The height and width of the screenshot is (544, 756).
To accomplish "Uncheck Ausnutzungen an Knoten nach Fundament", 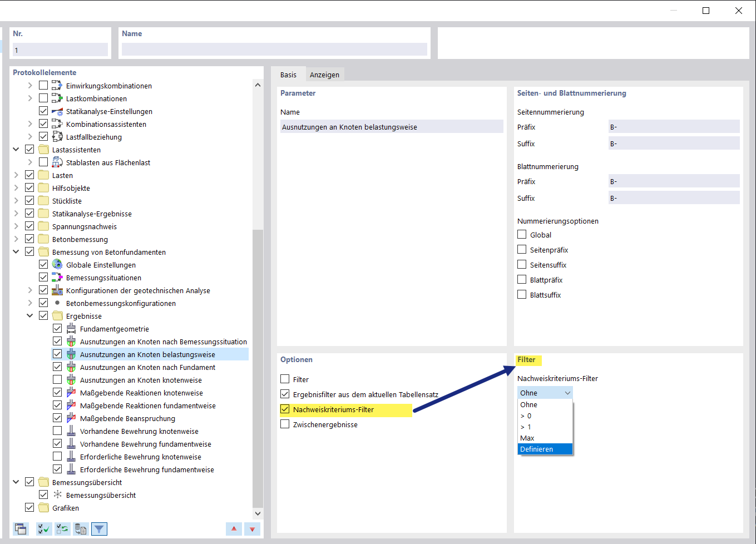I will [57, 367].
